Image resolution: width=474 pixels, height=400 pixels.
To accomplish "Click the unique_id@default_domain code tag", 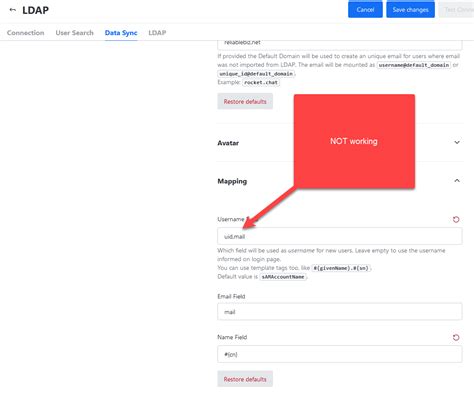I will [256, 74].
